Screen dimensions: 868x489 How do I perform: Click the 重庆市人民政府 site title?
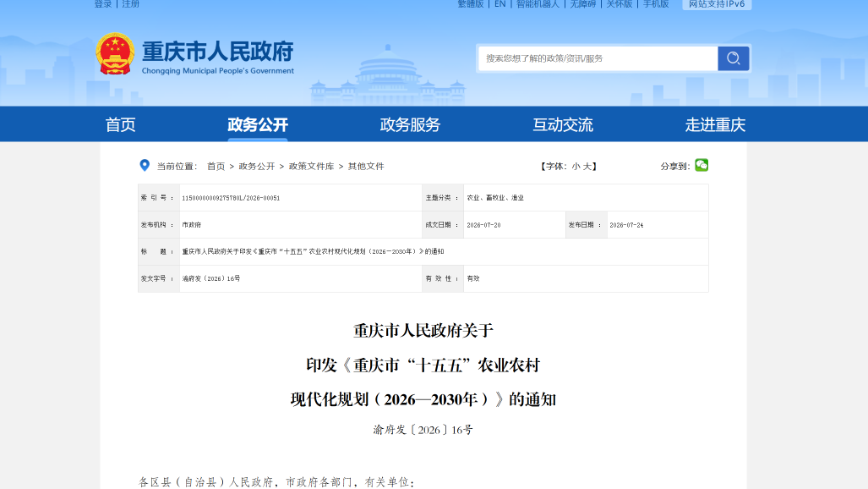217,51
